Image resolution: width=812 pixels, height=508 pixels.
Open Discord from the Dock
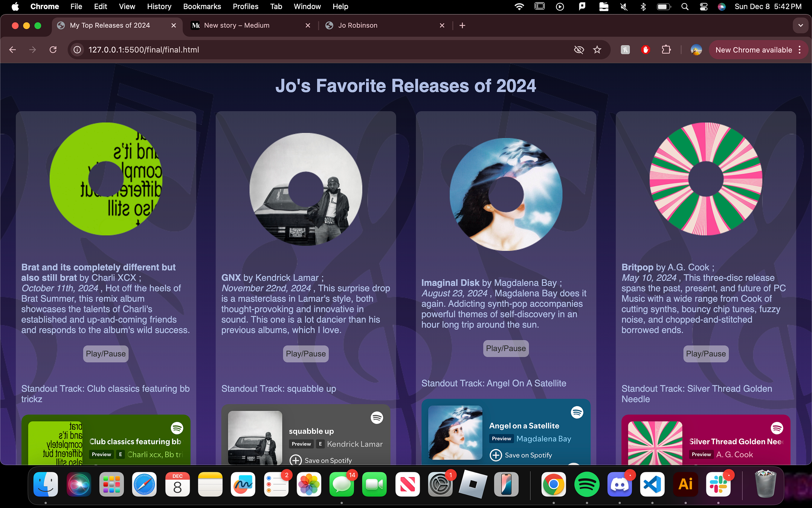click(x=619, y=484)
